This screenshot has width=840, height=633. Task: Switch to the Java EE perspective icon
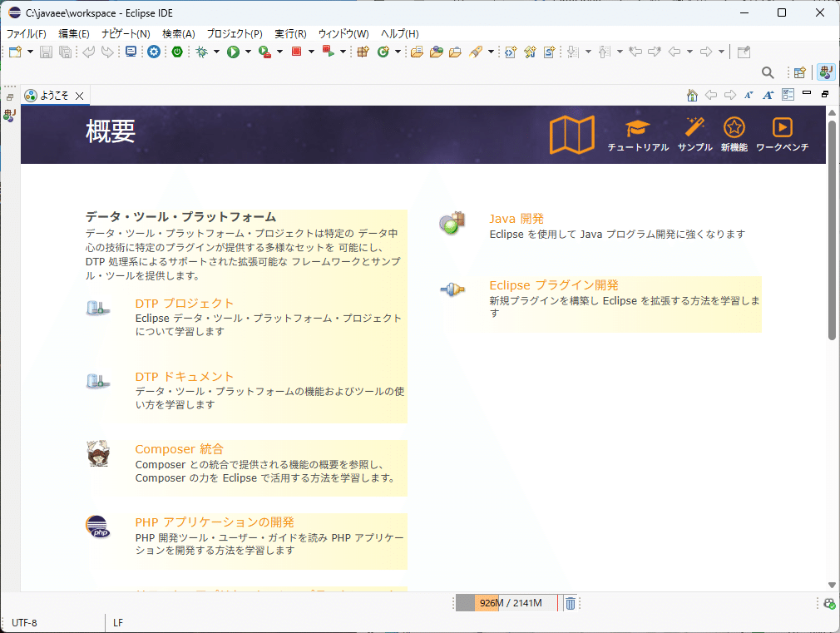coord(825,72)
